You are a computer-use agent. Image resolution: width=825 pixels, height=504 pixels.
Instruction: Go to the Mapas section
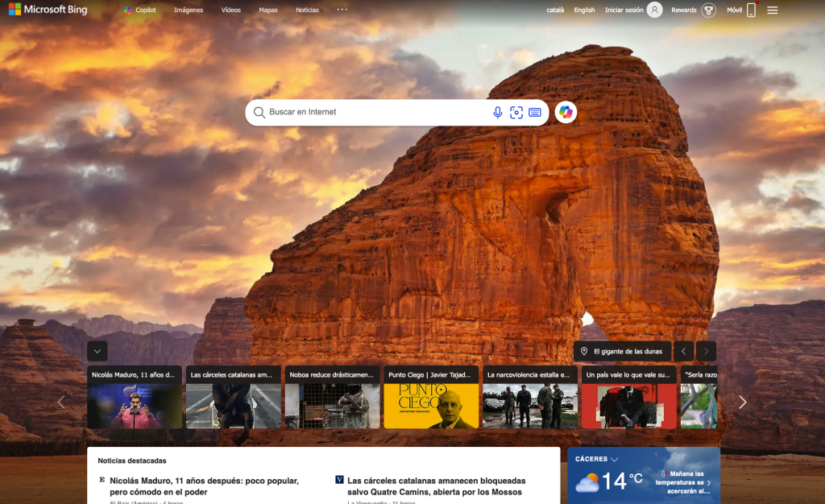268,10
